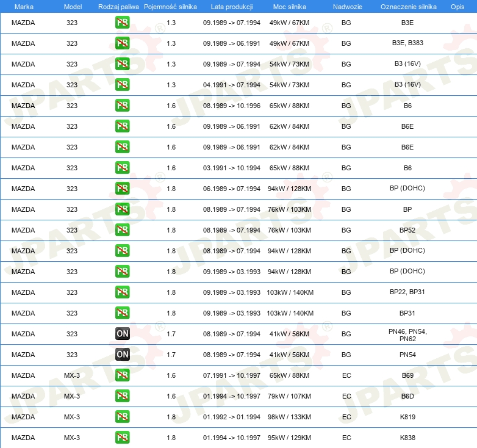
Task: Select the K838 engine code cell
Action: point(407,438)
